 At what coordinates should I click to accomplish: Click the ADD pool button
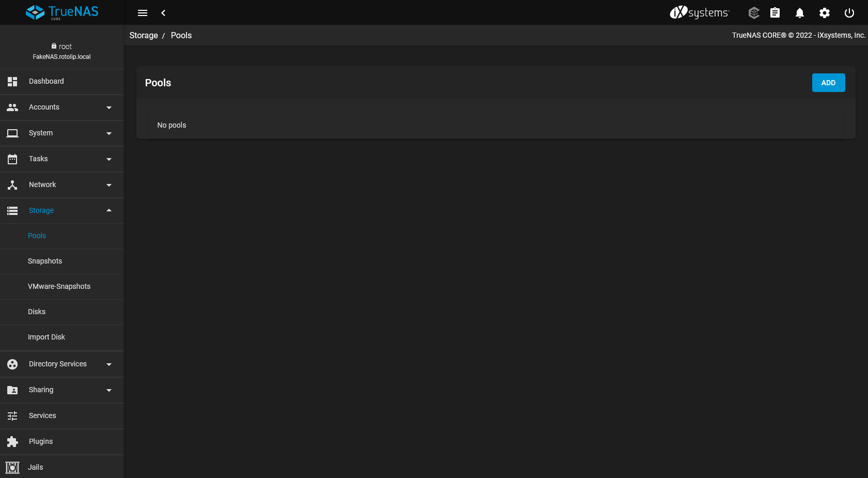click(828, 83)
